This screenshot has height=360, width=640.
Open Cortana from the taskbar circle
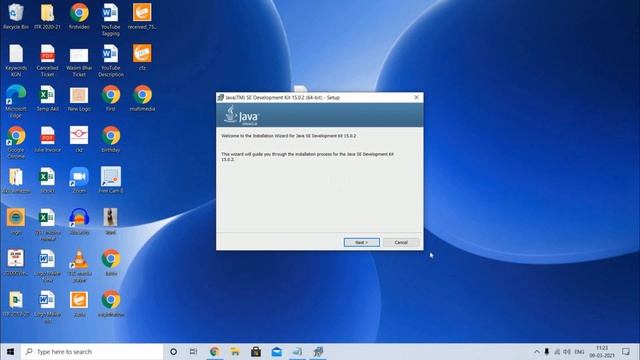(173, 351)
